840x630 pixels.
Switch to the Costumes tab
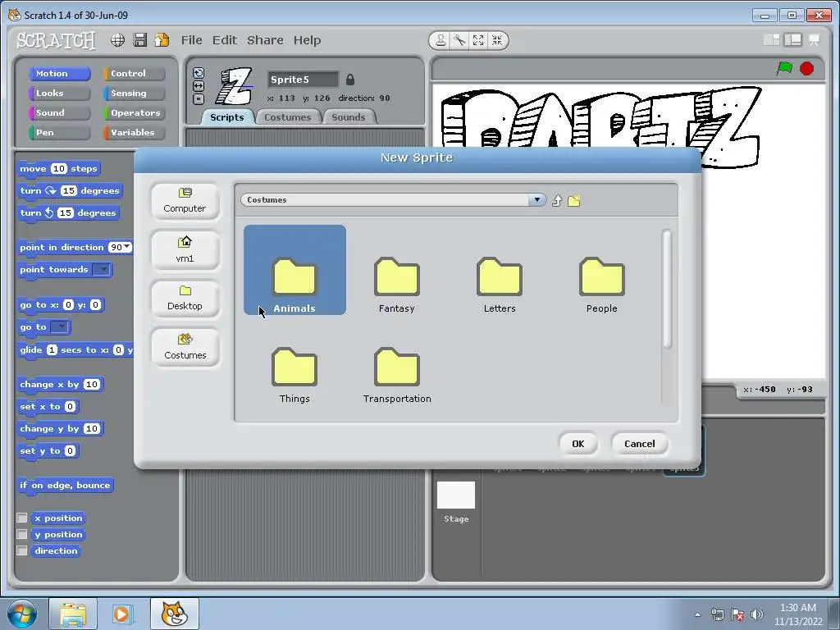pos(288,117)
